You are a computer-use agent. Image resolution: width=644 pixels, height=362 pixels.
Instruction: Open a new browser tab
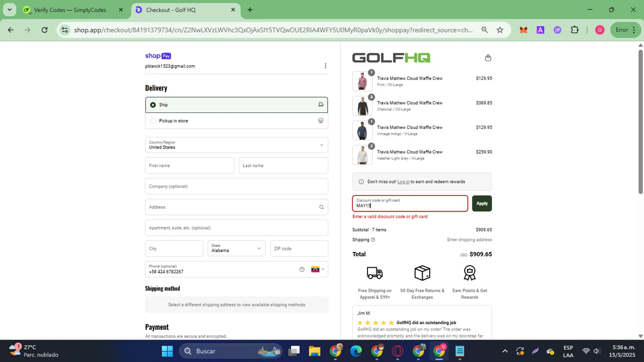tap(250, 10)
